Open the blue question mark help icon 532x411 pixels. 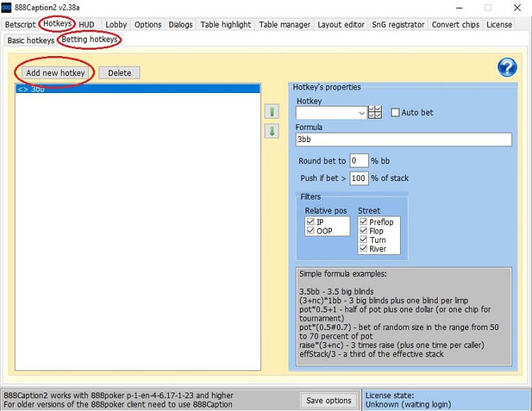click(x=507, y=67)
